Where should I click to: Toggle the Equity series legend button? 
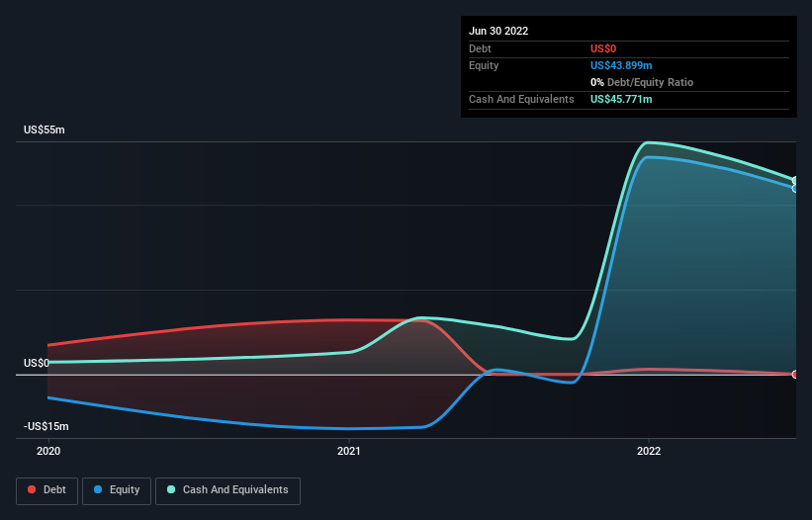click(x=117, y=490)
